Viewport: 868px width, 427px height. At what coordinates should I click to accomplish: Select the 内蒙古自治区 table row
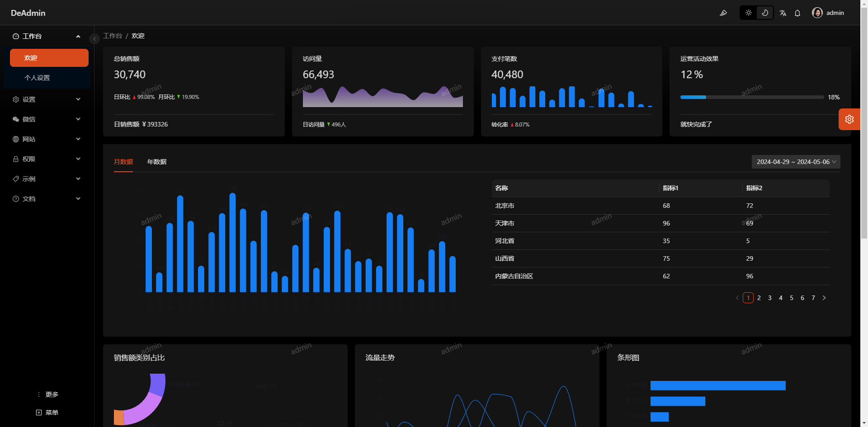coord(660,276)
